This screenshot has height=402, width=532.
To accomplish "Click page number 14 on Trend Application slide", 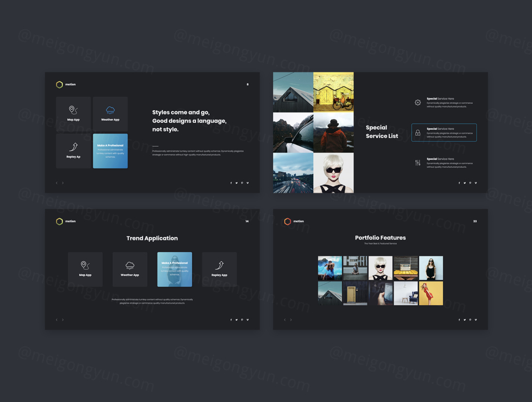I will pos(247,222).
